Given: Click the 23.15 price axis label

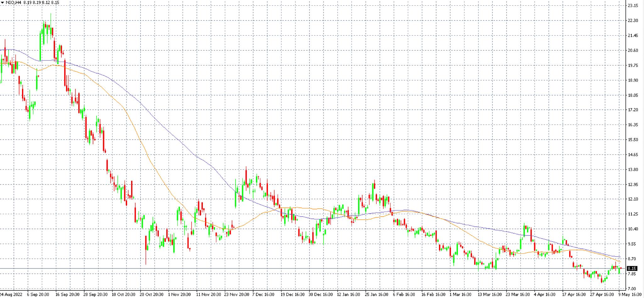Looking at the screenshot, I should (x=633, y=6).
